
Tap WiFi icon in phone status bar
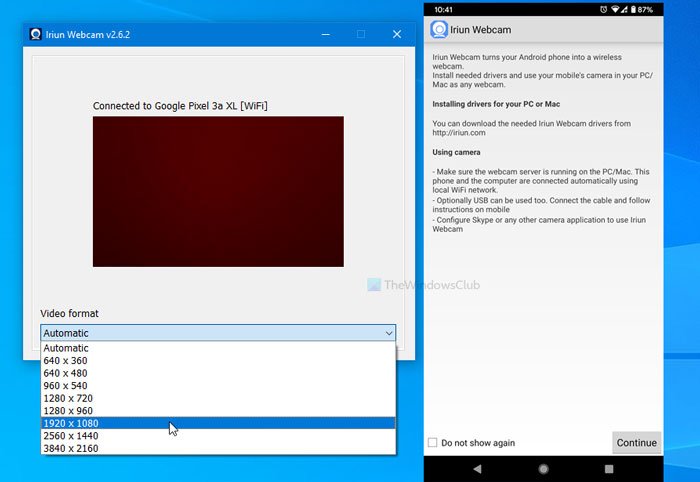coord(615,9)
